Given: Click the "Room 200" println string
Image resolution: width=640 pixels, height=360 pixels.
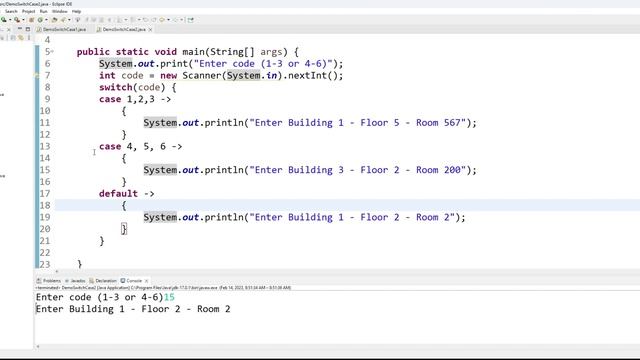Looking at the screenshot, I should pos(358,170).
